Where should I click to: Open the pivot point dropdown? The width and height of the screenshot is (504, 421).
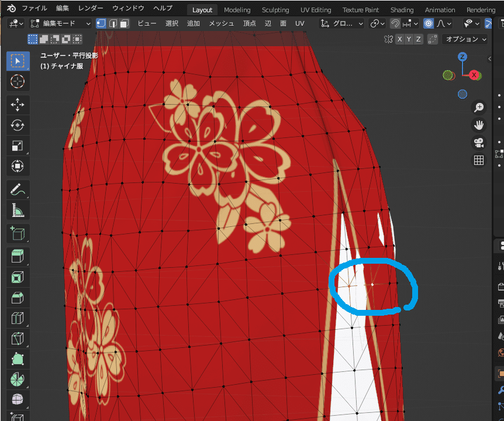(377, 23)
